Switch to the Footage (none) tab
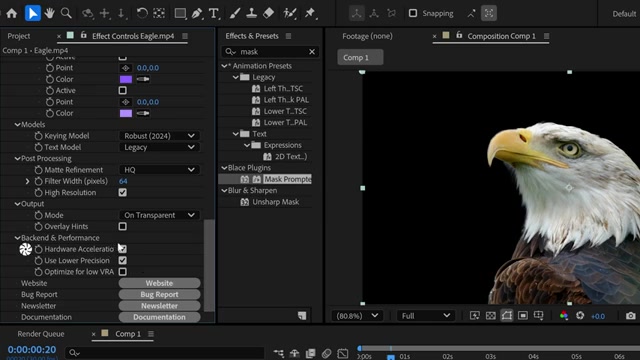 pos(367,36)
